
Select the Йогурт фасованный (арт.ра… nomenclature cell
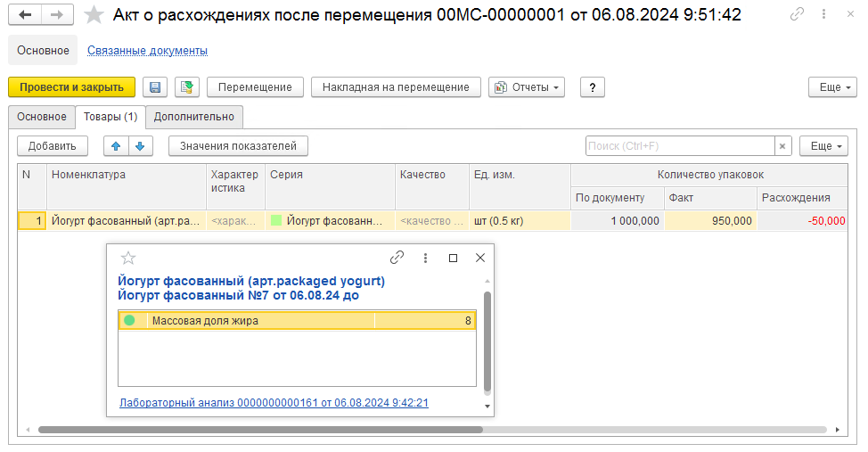click(x=127, y=220)
